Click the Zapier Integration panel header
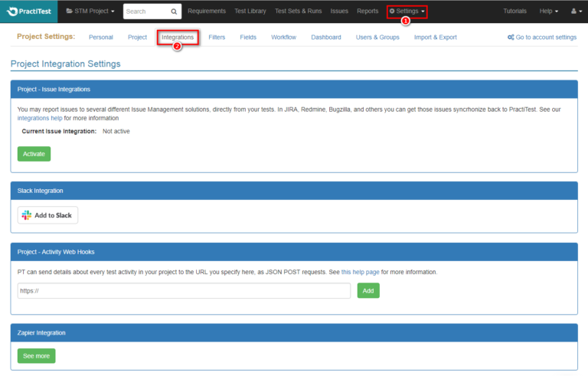588x376 pixels. click(x=294, y=333)
